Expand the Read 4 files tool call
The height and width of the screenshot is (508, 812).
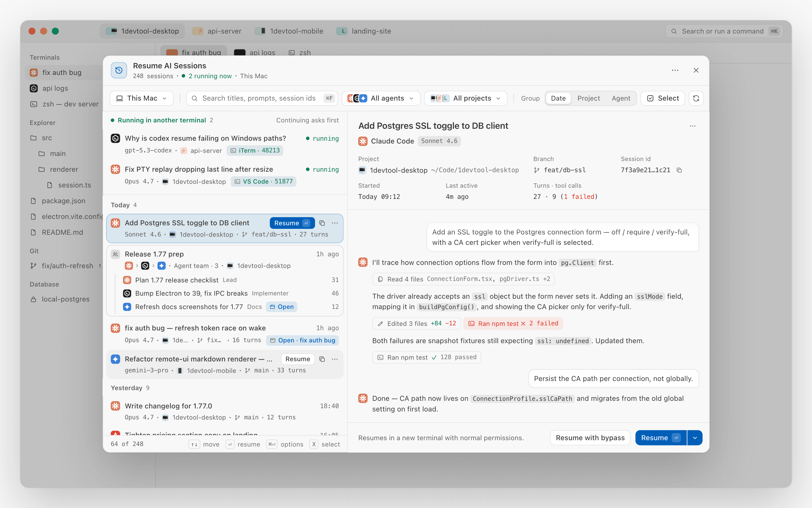pyautogui.click(x=463, y=279)
